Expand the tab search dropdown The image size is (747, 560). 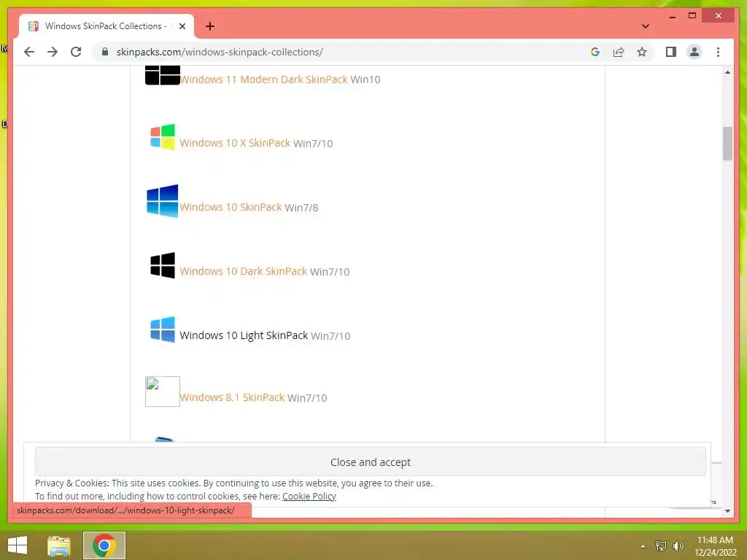pyautogui.click(x=646, y=26)
